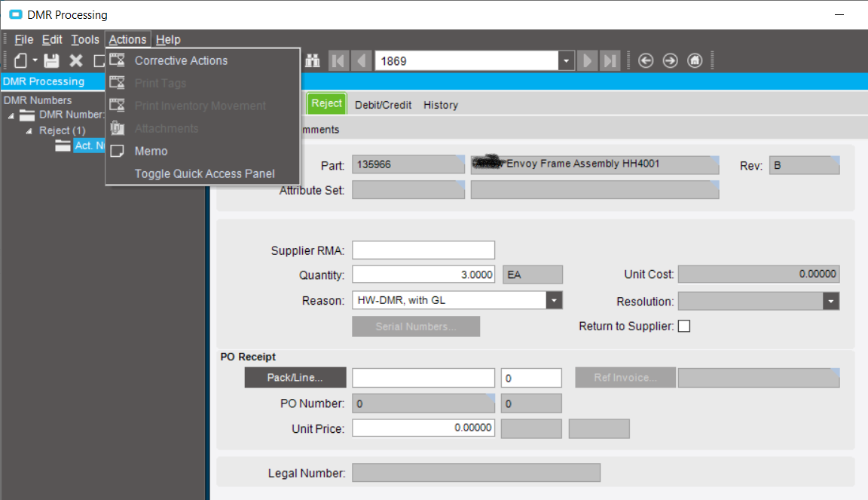This screenshot has width=868, height=500.
Task: Click the DMR Processing window title icon
Action: tap(16, 14)
